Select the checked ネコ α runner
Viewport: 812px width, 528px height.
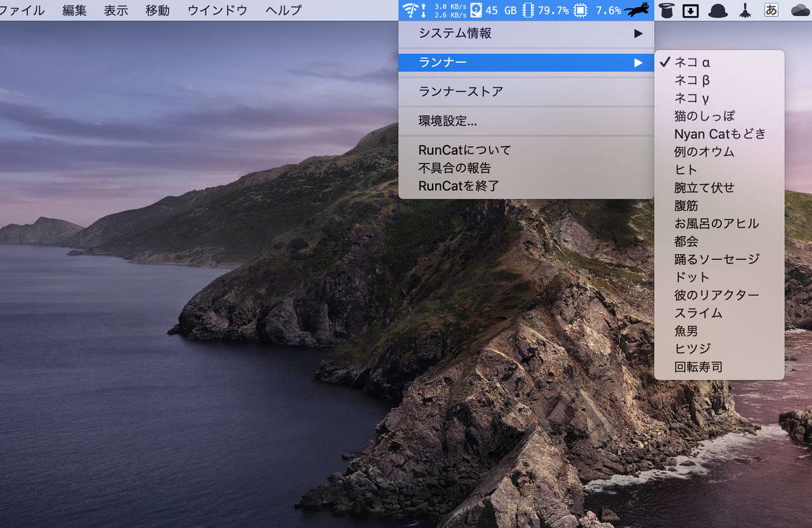[x=692, y=62]
